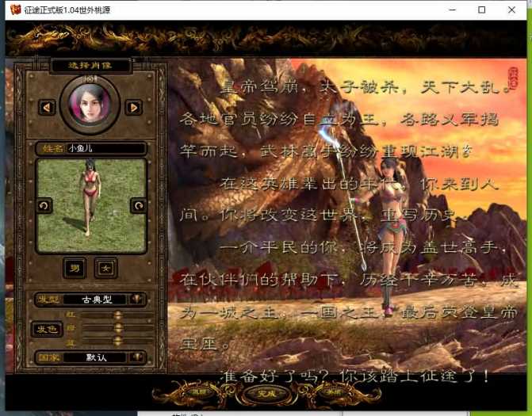Maximize the 征途正式版 window

point(481,10)
